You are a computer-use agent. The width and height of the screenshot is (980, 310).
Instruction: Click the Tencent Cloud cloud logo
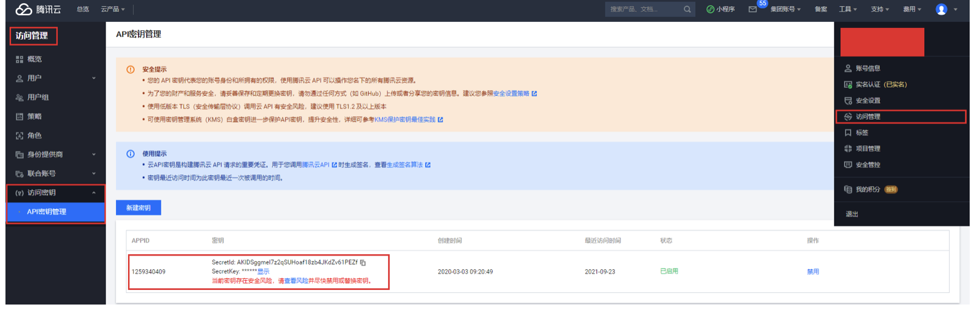coord(24,9)
